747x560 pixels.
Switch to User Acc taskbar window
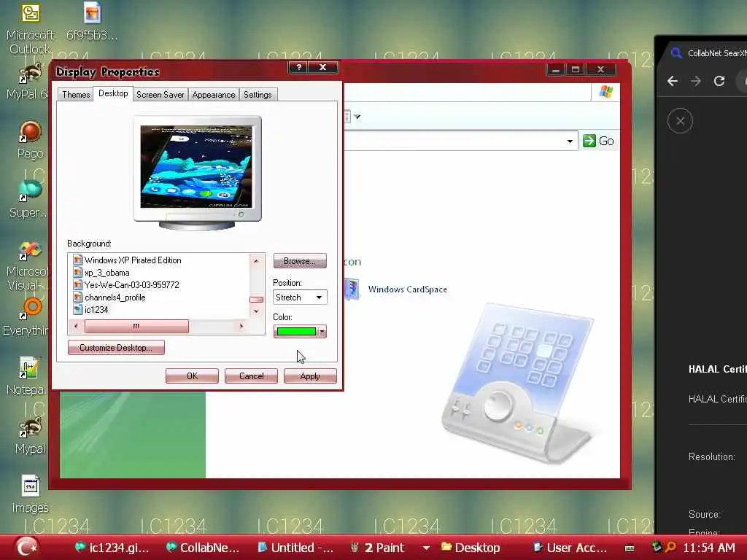tap(570, 548)
